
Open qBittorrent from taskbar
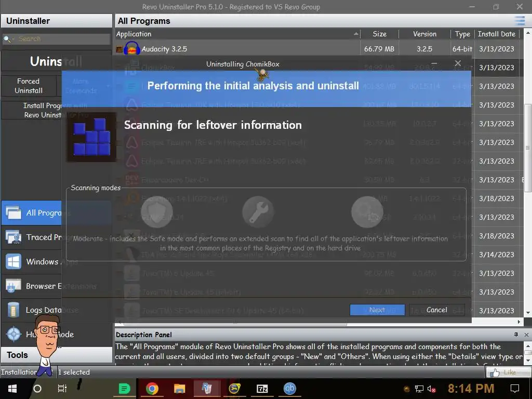click(x=289, y=389)
